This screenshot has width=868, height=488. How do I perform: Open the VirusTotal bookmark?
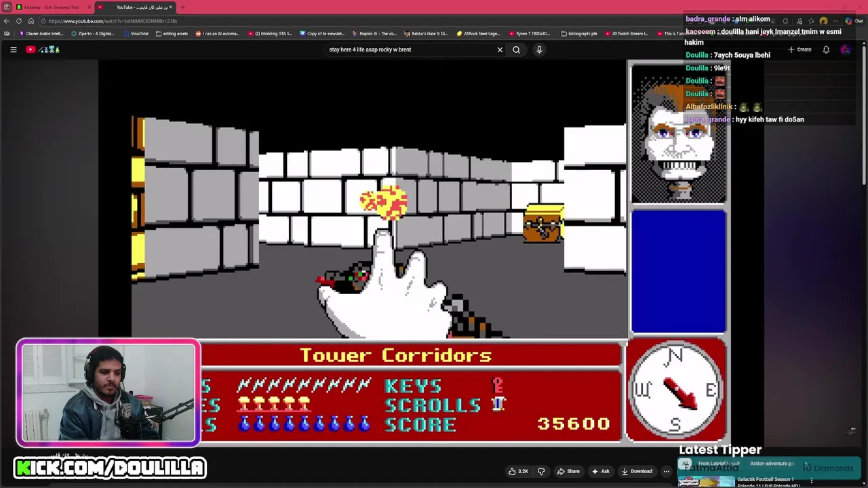point(136,33)
